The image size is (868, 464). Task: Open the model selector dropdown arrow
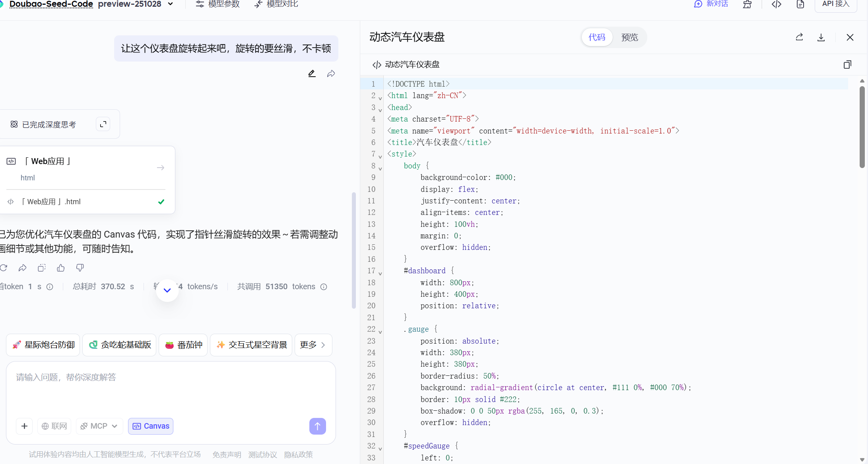coord(171,4)
